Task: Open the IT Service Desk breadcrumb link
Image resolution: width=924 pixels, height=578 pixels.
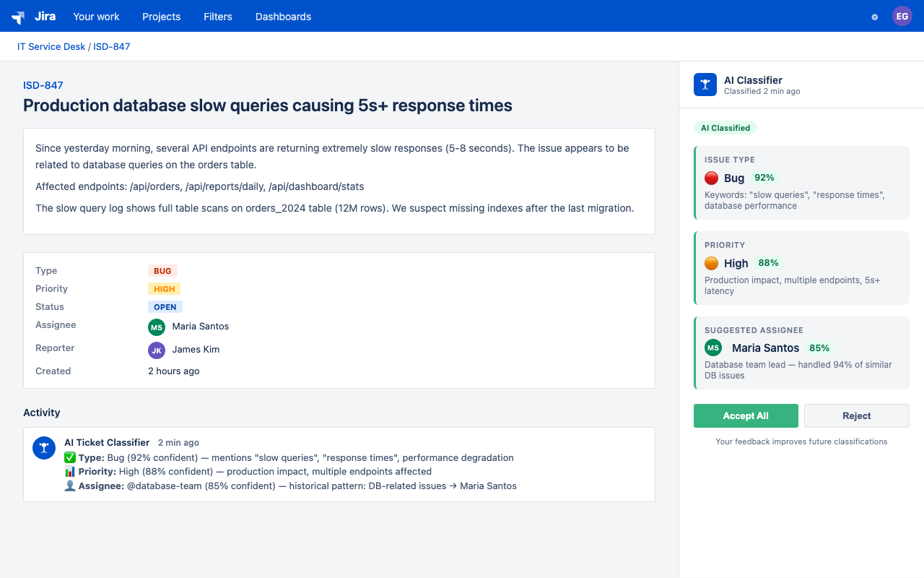Action: pyautogui.click(x=51, y=46)
